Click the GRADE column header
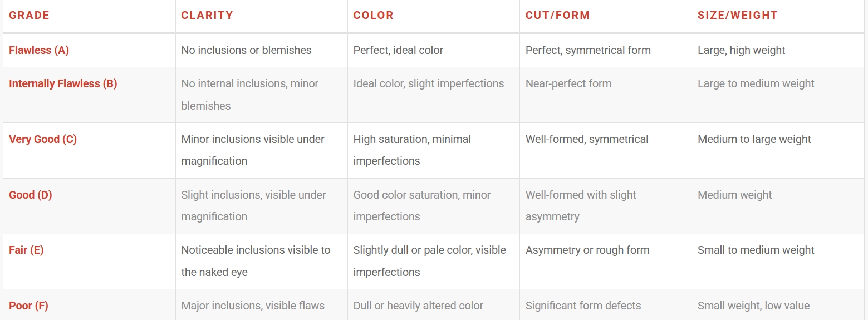868x320 pixels. [29, 16]
